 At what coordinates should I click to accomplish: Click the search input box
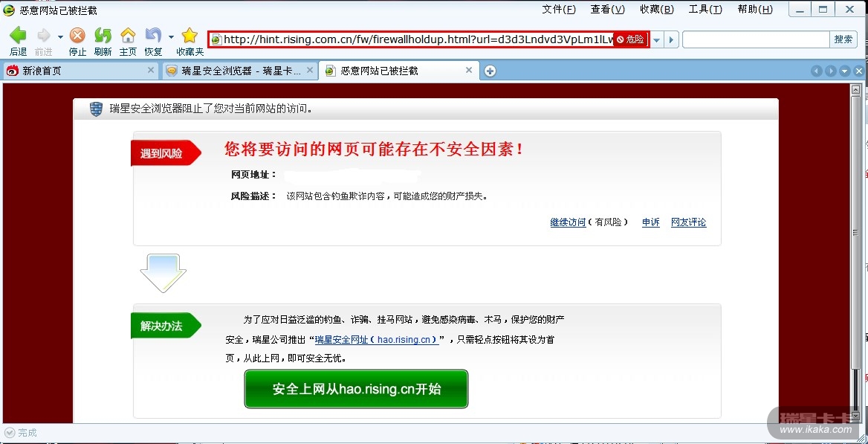coord(756,39)
